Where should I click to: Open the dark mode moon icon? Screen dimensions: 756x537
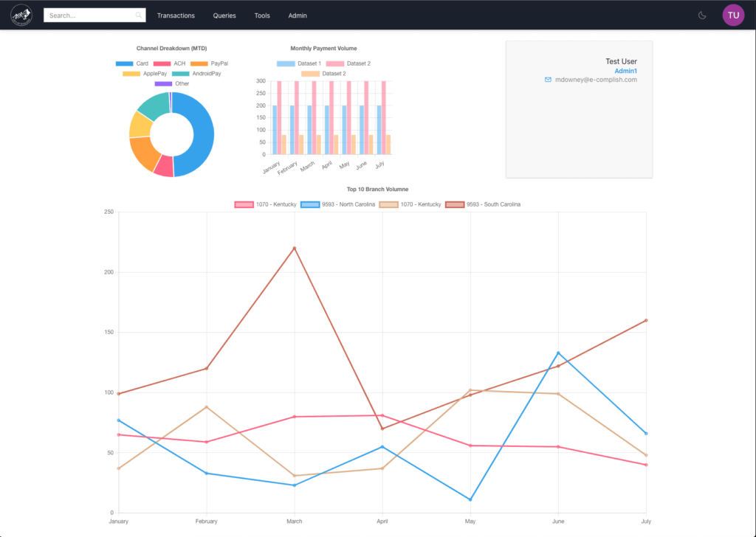tap(701, 15)
